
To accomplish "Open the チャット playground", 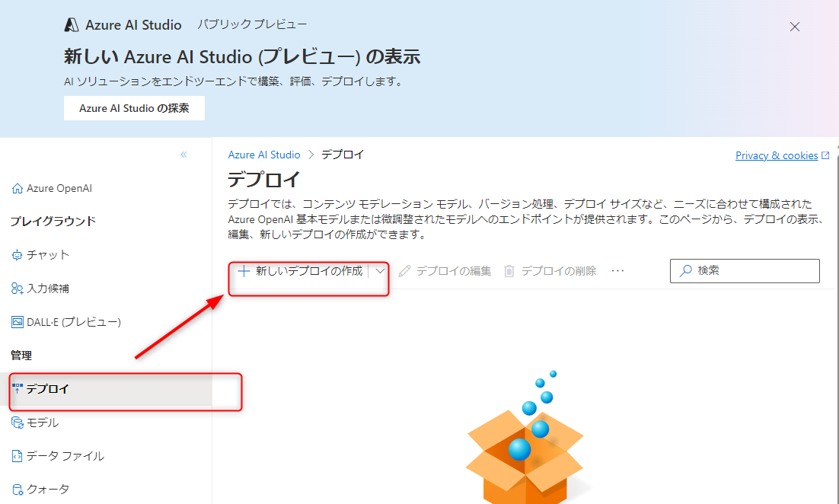I will (40, 255).
